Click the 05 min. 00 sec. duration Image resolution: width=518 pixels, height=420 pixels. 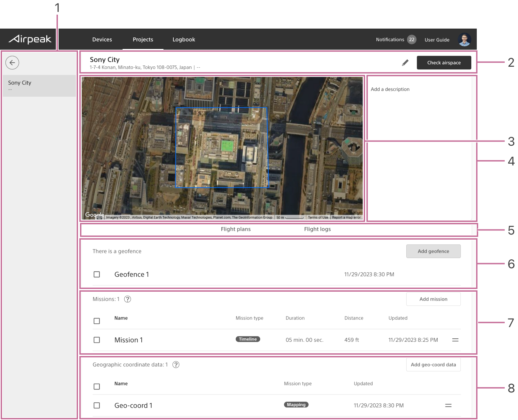click(x=304, y=340)
